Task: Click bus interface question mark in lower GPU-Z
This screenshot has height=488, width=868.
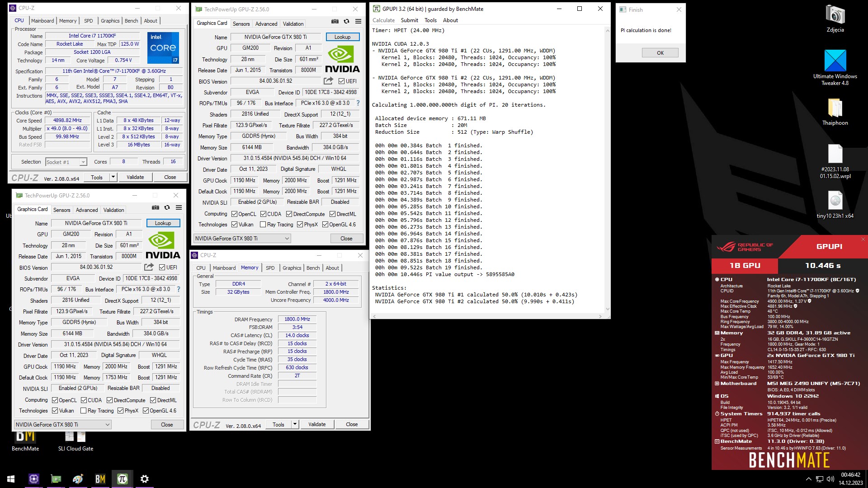Action: tap(179, 289)
